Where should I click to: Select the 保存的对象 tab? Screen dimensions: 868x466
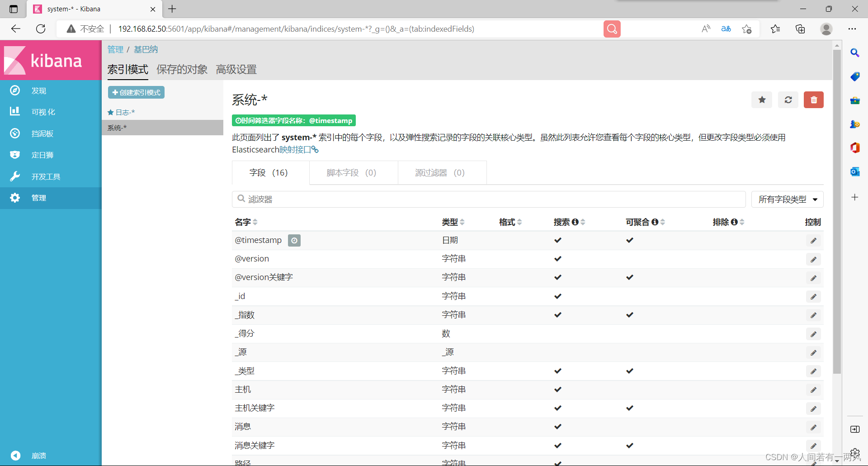(x=182, y=70)
